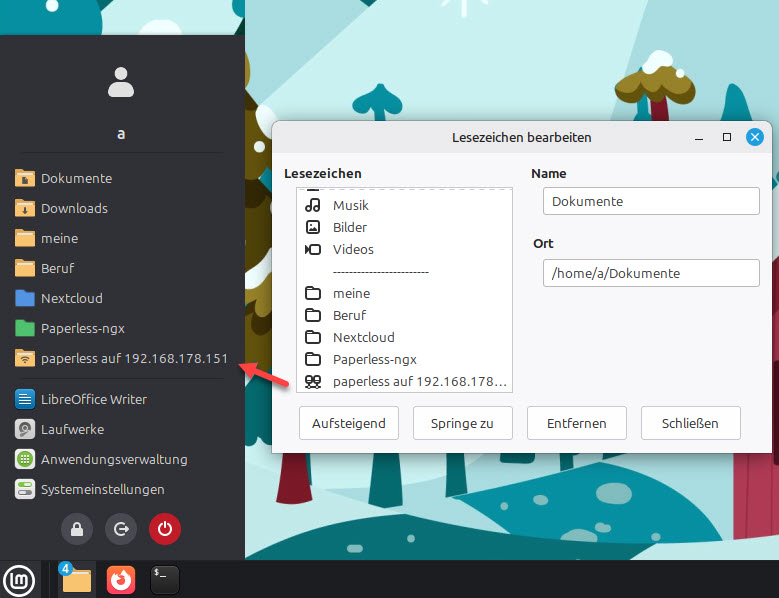Image resolution: width=779 pixels, height=598 pixels.
Task: Open file manager icon in taskbar
Action: pos(76,579)
